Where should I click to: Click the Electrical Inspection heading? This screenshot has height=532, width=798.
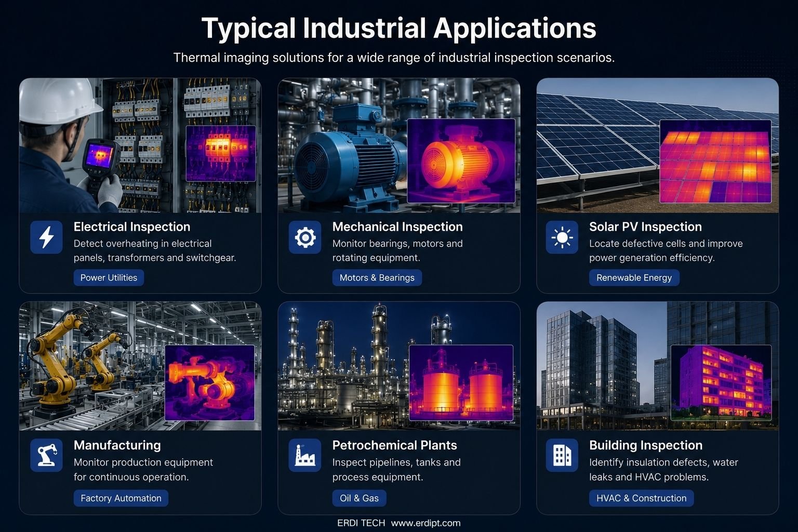coord(132,227)
